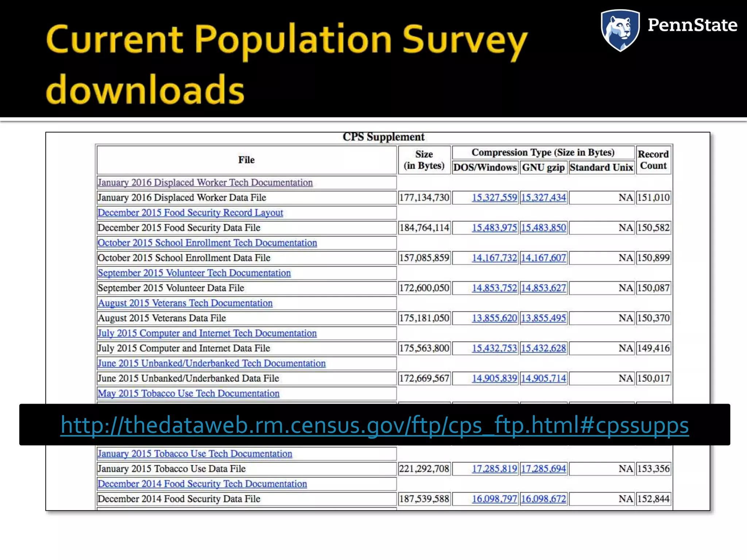
Task: Download GNU gzip file 14,167,607
Action: point(543,258)
